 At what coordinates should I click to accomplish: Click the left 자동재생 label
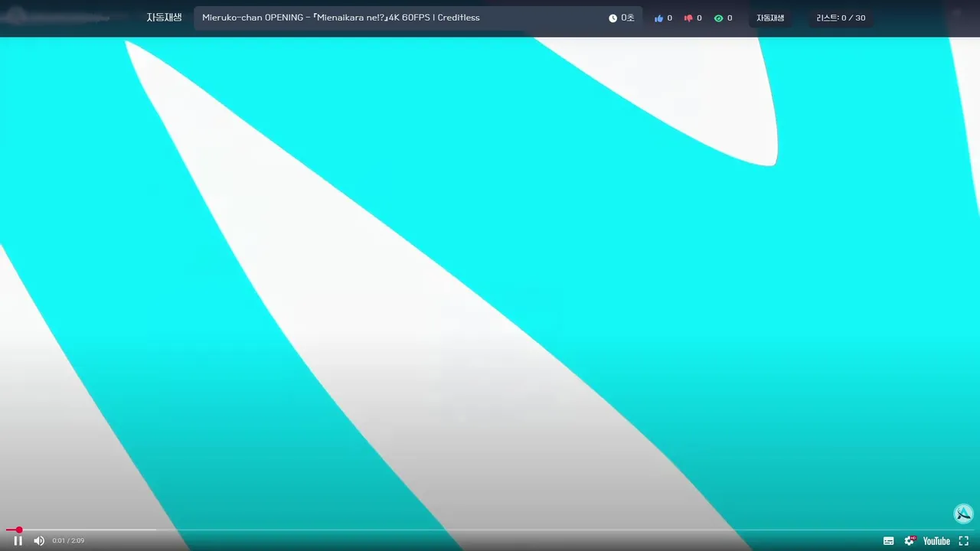(x=164, y=18)
